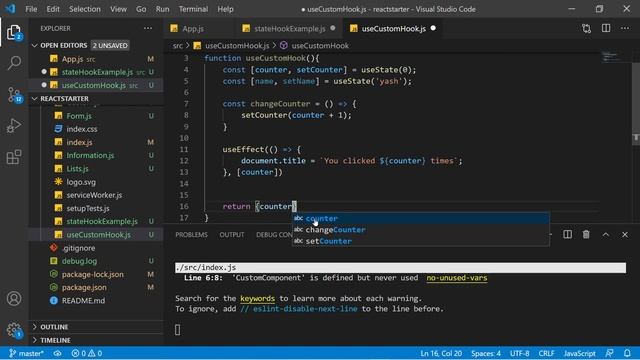Click Ln 16, Col 20 in status bar
Screen dimensions: 640x360
(441, 353)
